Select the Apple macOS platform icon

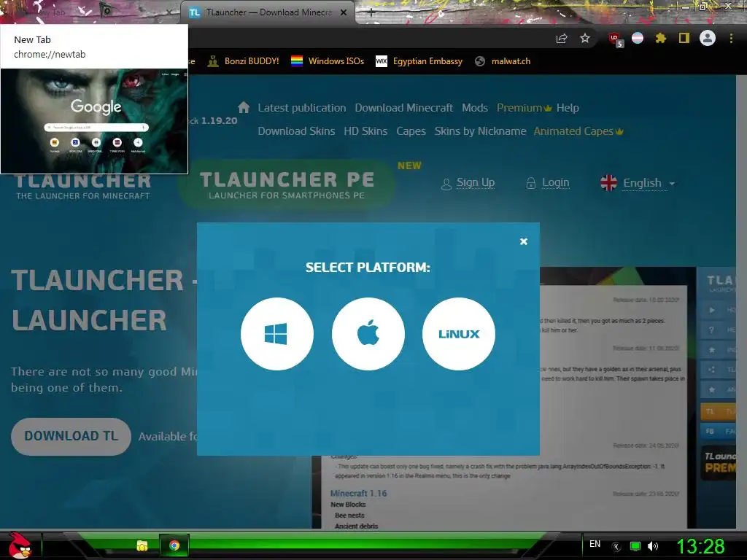tap(368, 334)
